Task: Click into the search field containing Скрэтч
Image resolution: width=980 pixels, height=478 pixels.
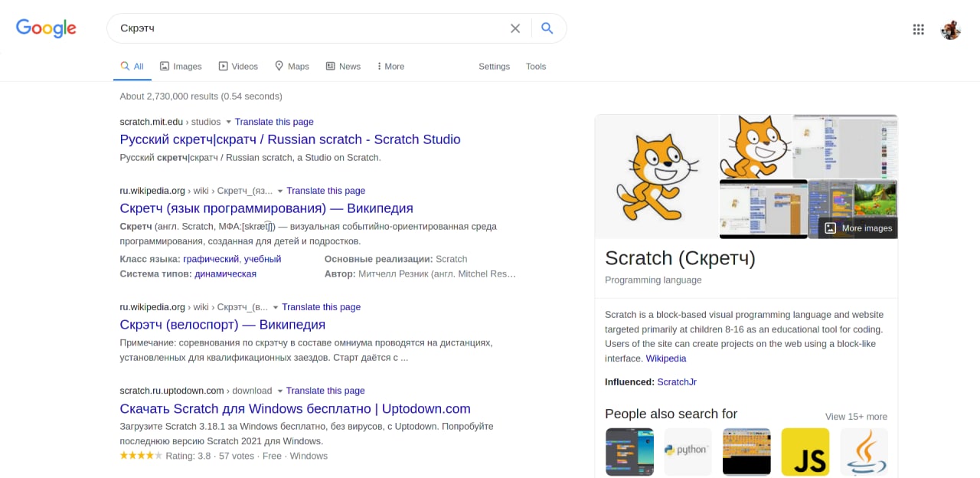Action: (x=310, y=28)
